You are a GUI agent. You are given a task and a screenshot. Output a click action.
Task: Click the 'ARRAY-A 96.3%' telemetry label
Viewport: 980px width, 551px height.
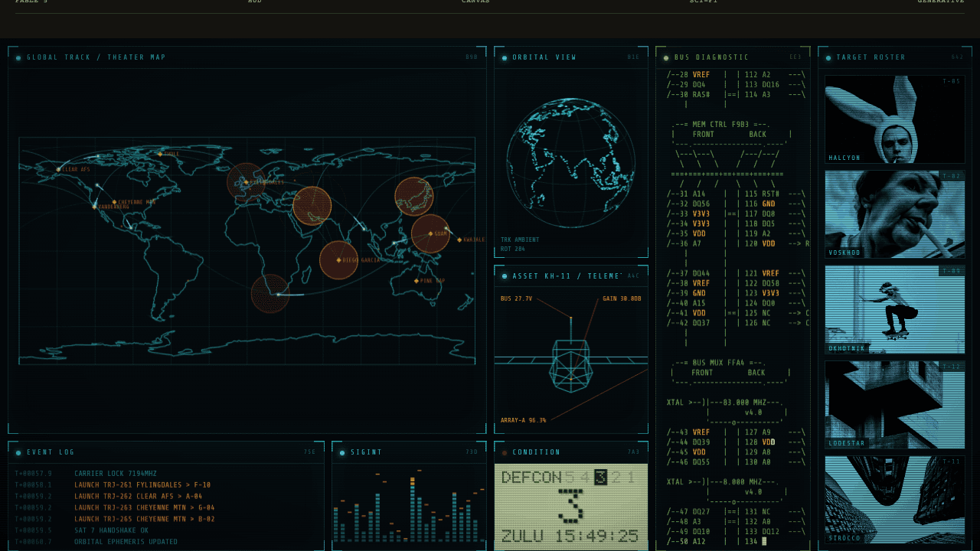[x=524, y=420]
